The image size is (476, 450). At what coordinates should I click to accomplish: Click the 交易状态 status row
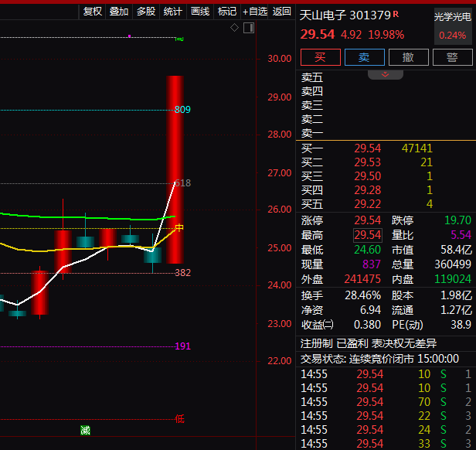tap(379, 359)
